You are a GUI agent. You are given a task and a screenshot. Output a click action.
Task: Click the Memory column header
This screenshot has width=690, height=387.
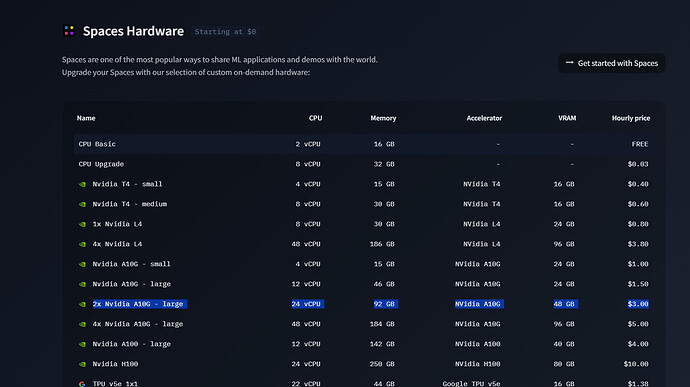[x=383, y=118]
